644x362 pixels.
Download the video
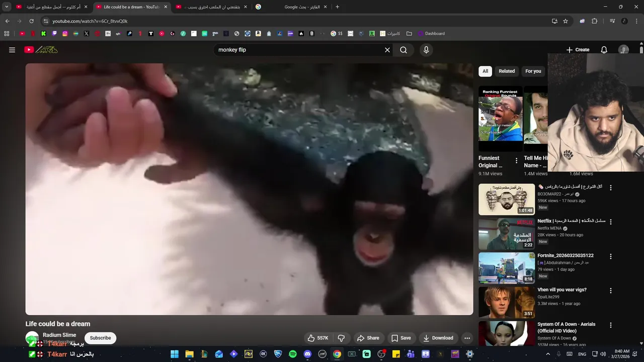tap(438, 338)
